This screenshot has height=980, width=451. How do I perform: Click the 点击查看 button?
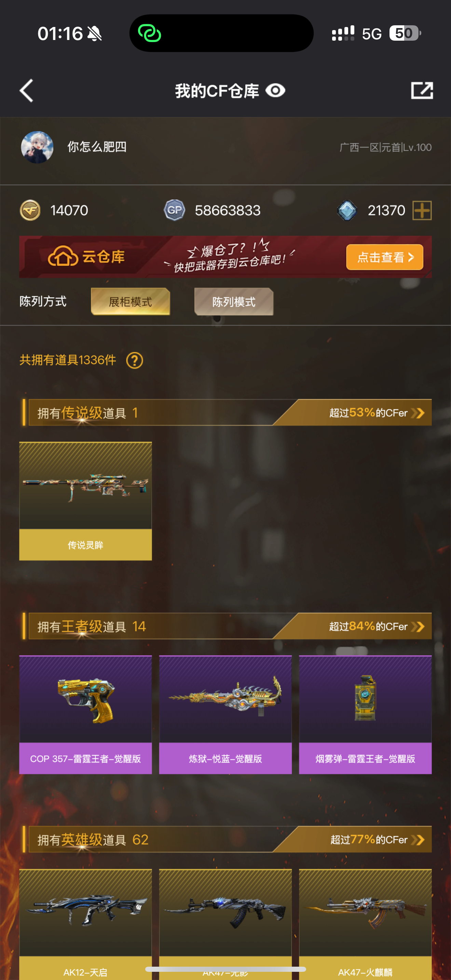click(384, 257)
